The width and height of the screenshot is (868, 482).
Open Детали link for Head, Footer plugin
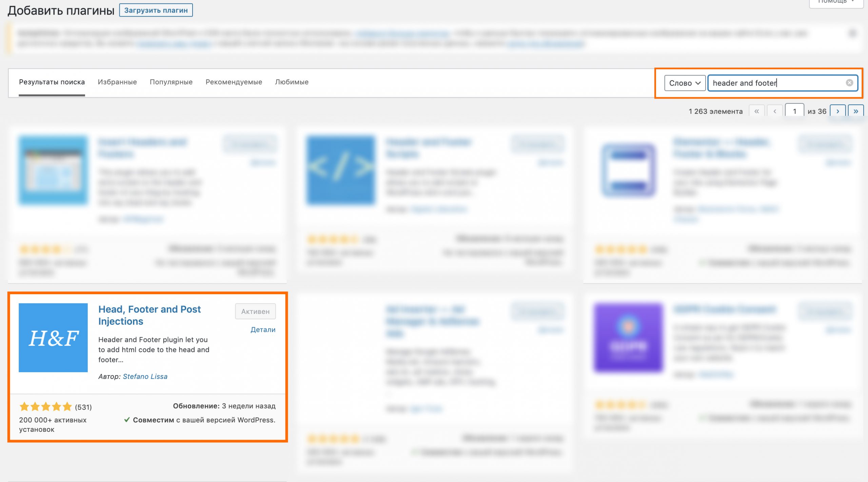263,329
